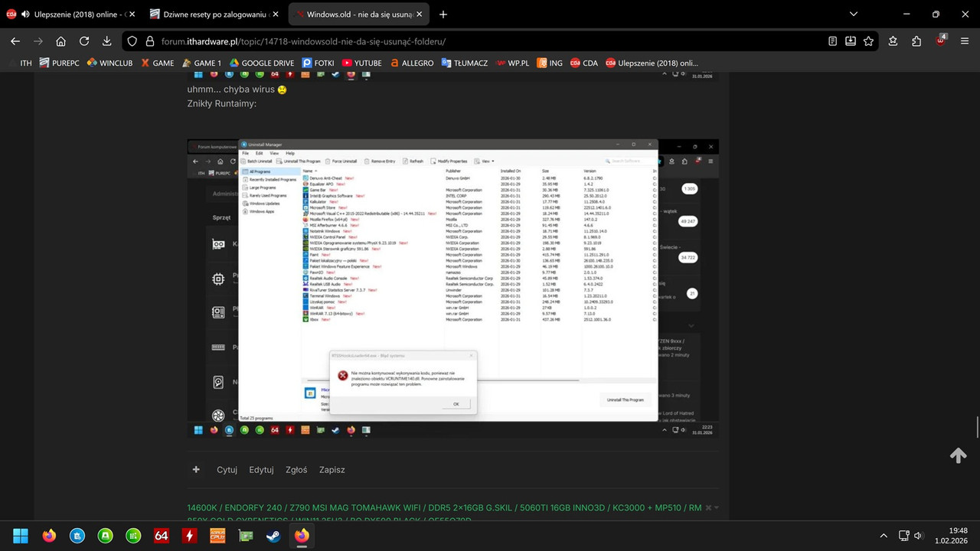Open a new browser tab
This screenshot has width=980, height=551.
tap(443, 15)
